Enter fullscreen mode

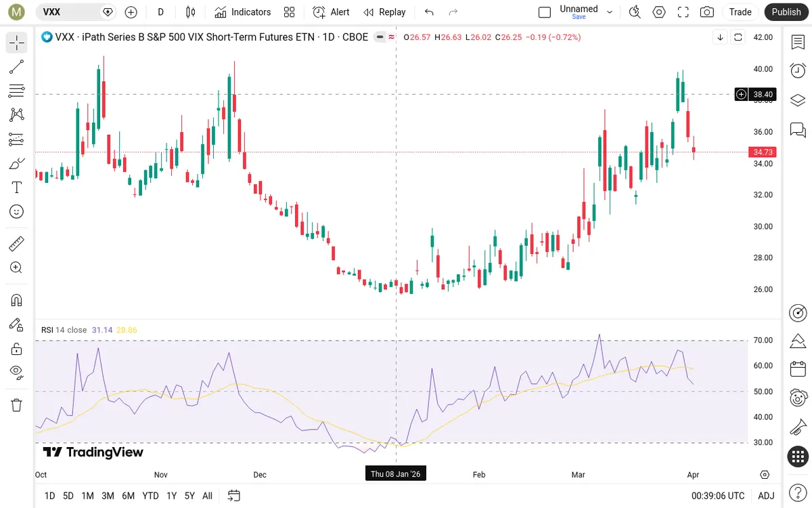click(683, 12)
